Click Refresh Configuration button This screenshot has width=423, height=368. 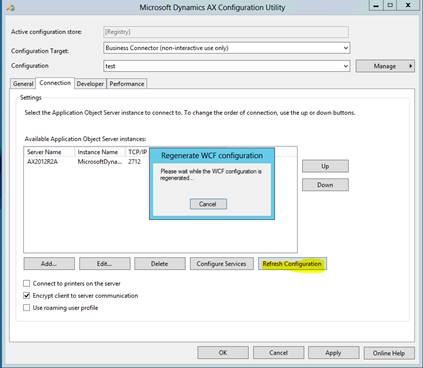(x=292, y=264)
